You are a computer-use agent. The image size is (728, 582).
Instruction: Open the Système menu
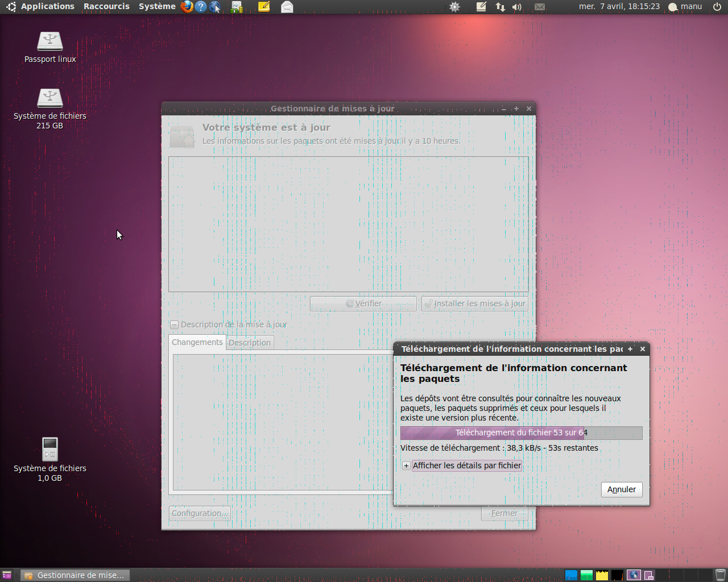point(157,7)
